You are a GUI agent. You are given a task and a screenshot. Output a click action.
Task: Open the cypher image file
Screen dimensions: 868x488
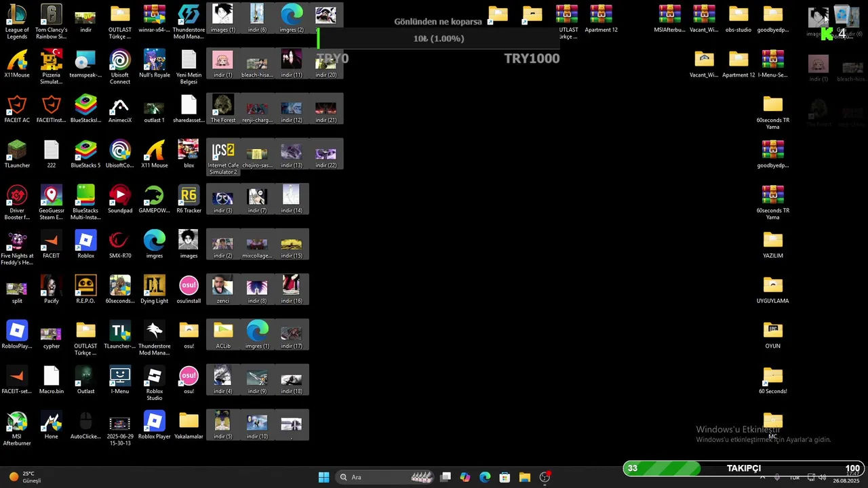(52, 335)
